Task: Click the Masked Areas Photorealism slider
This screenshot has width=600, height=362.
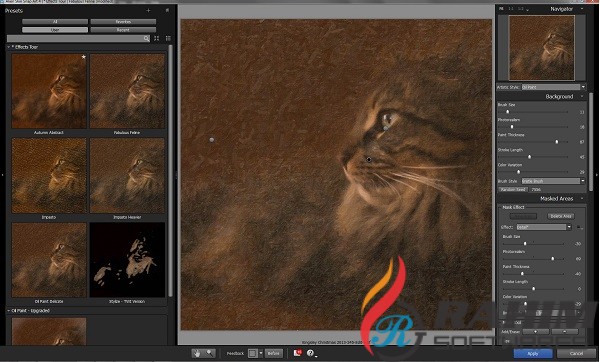Action: coord(533,259)
